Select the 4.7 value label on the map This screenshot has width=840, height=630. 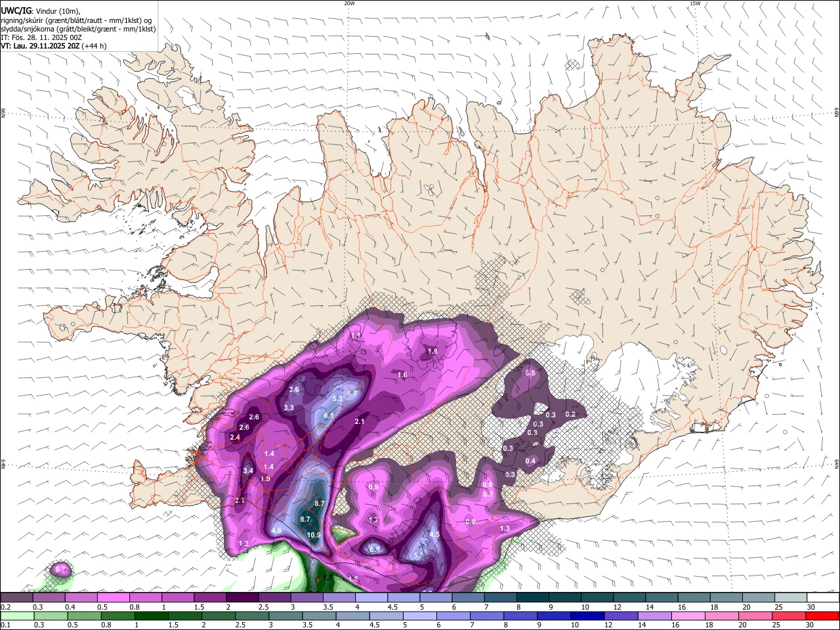[352, 394]
